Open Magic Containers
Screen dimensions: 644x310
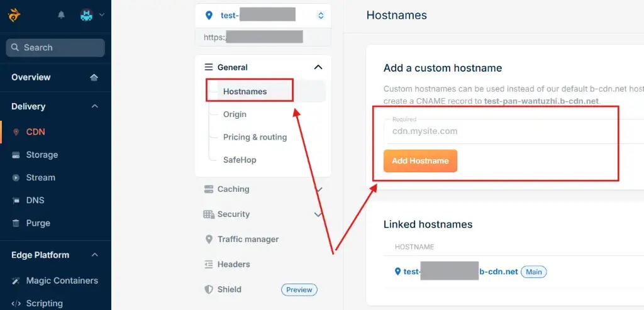click(x=62, y=280)
